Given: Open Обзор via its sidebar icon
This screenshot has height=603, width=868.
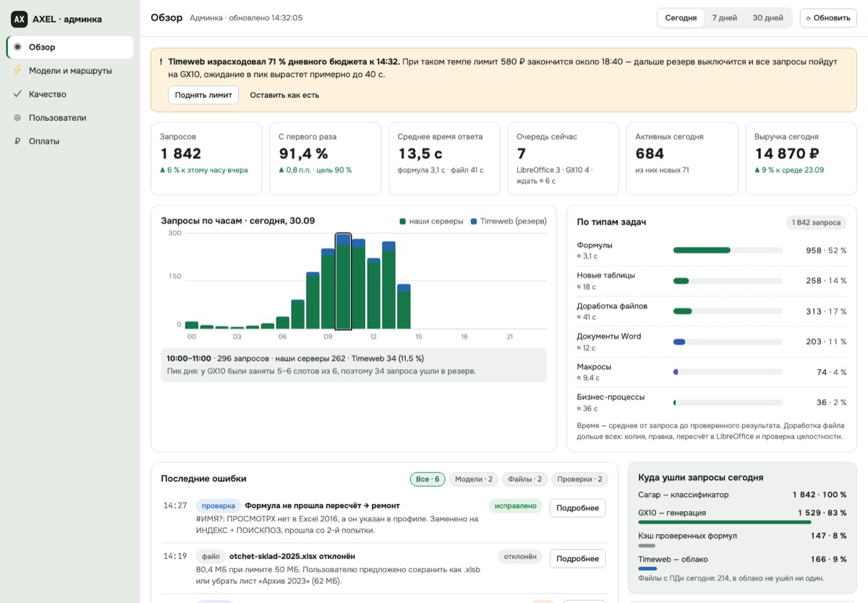Looking at the screenshot, I should 17,47.
